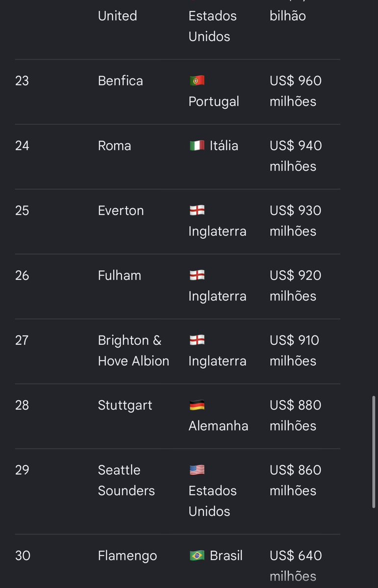Click the England flag in the Everton row

coord(197,210)
